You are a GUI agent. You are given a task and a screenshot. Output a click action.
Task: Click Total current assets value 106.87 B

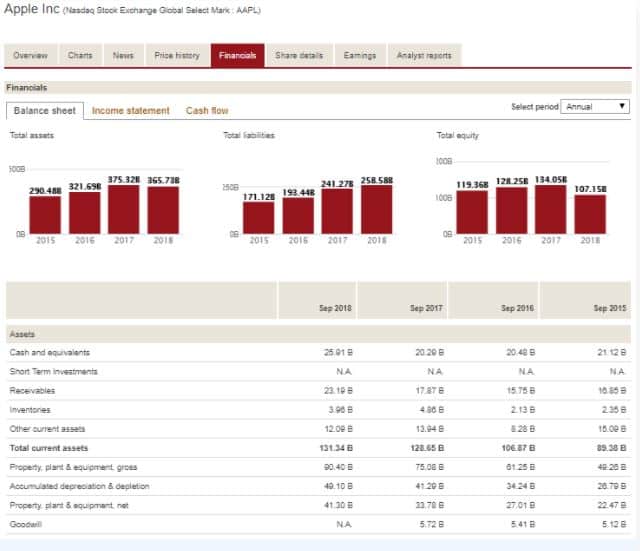518,448
